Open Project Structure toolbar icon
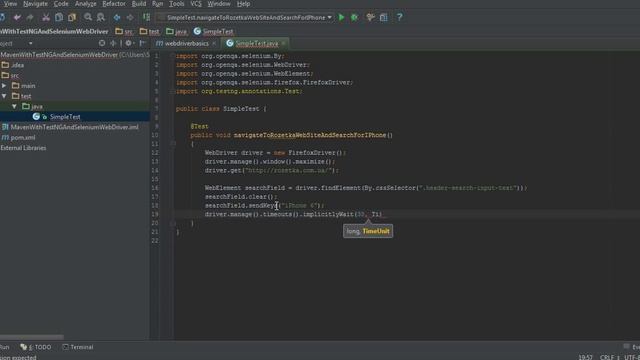The image size is (640, 360). (x=384, y=17)
